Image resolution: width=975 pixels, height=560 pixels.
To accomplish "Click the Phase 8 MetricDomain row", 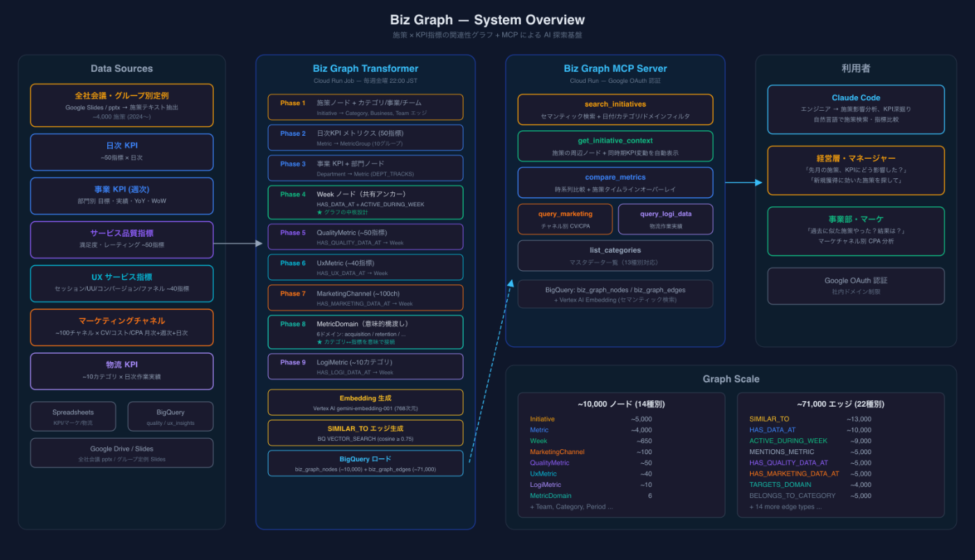I will click(366, 332).
